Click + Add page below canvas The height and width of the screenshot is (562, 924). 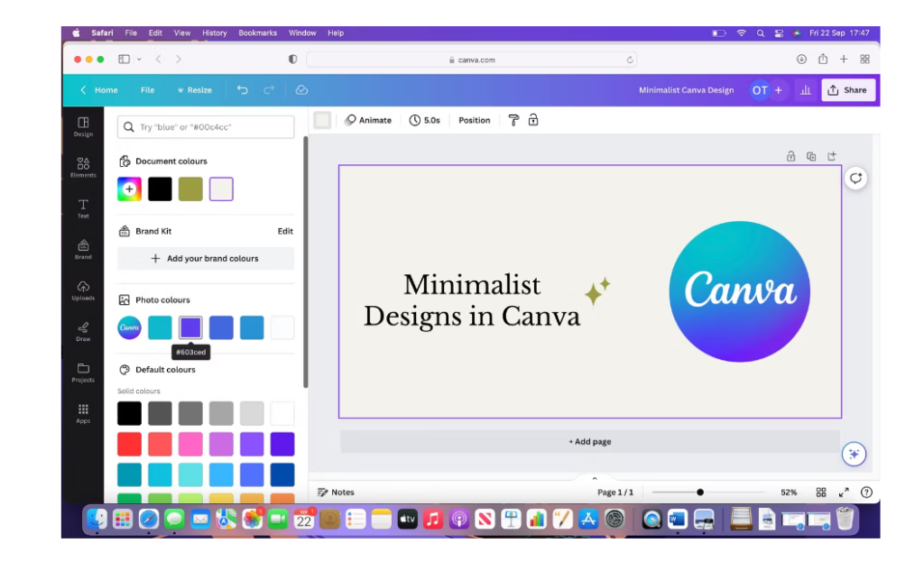pyautogui.click(x=590, y=441)
